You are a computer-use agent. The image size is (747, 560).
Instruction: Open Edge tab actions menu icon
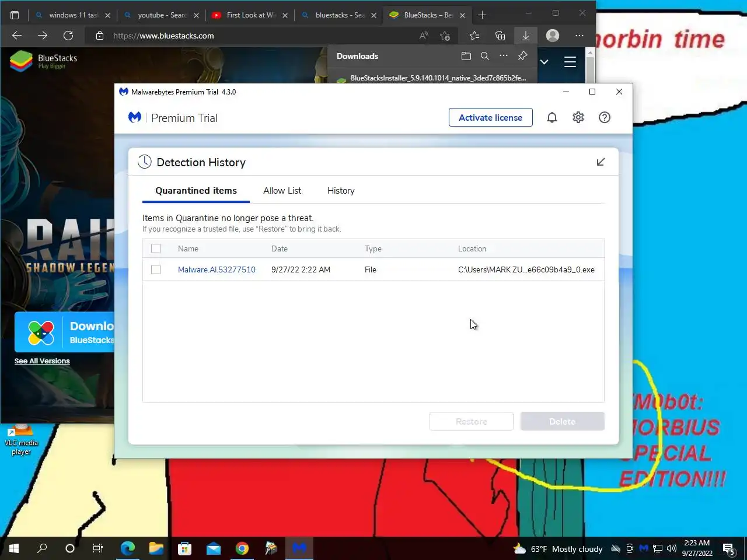[x=15, y=15]
